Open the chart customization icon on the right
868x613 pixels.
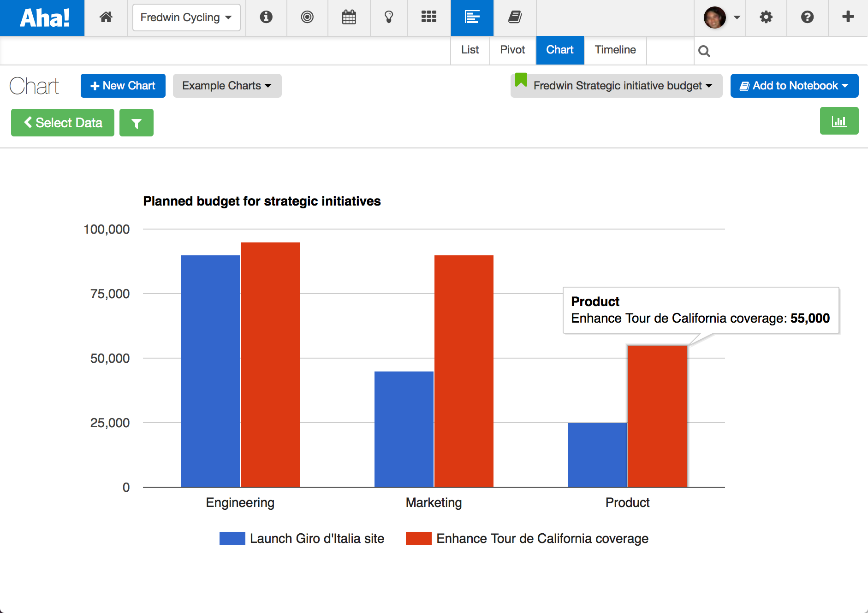(839, 121)
